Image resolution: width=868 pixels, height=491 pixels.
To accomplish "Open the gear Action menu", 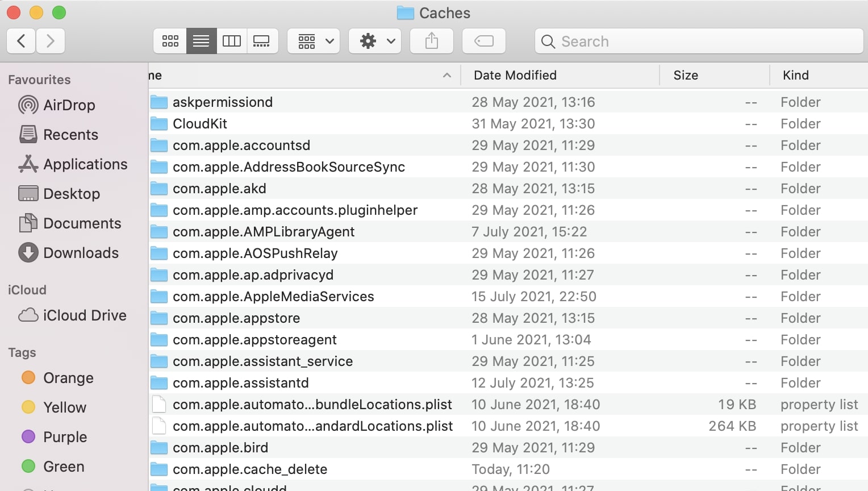I will (375, 41).
